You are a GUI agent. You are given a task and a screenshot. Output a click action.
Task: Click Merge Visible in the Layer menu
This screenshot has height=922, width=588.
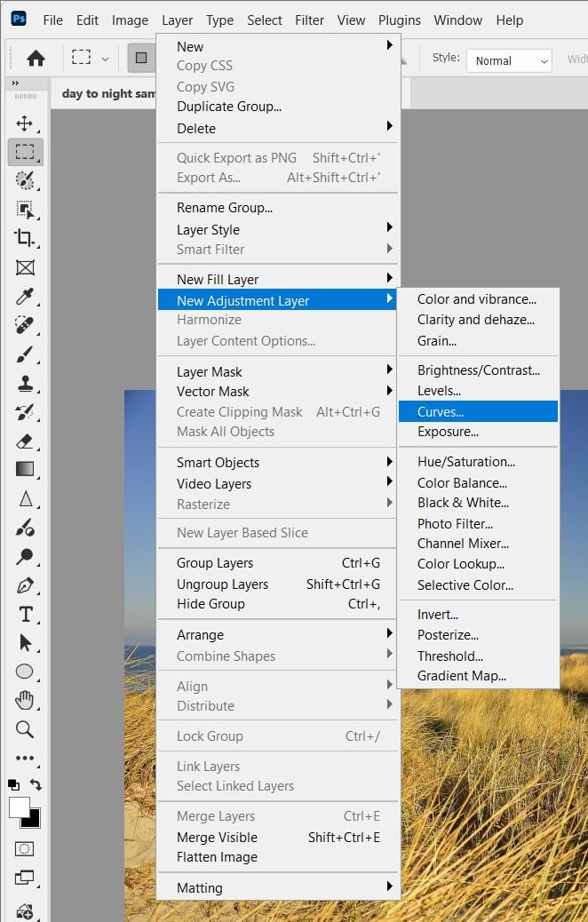coord(217,837)
